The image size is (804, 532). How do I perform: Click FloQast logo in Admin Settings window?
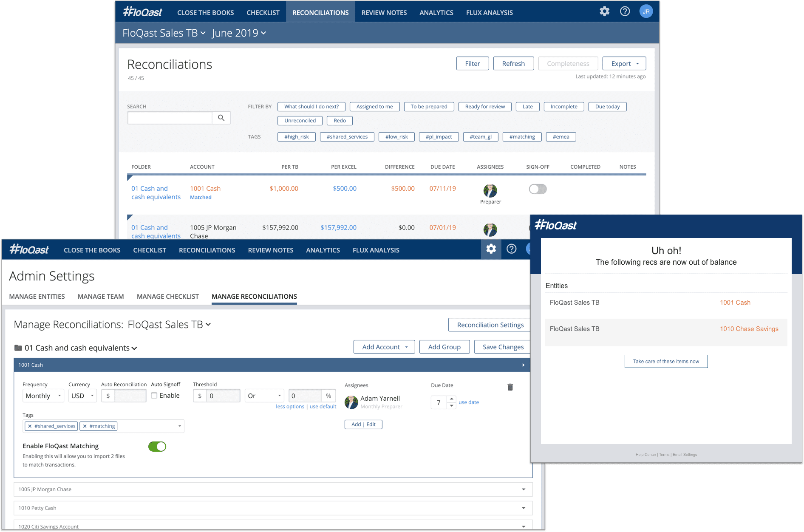point(29,249)
